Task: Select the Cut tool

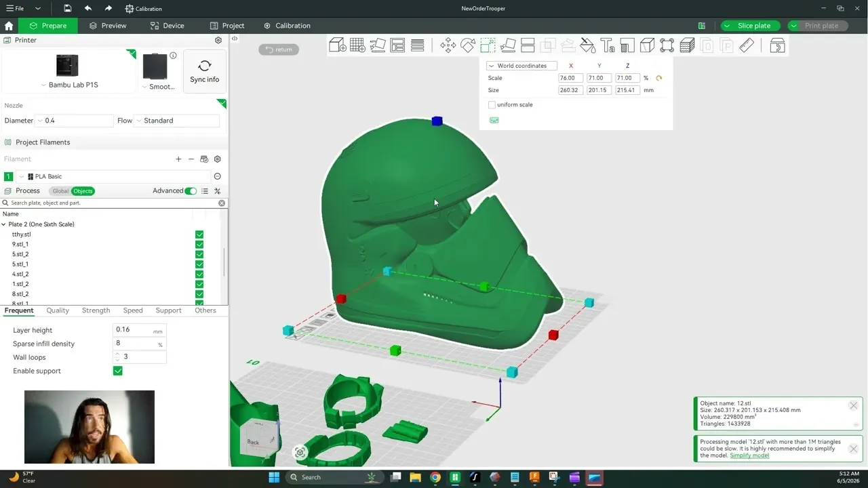Action: click(x=528, y=45)
